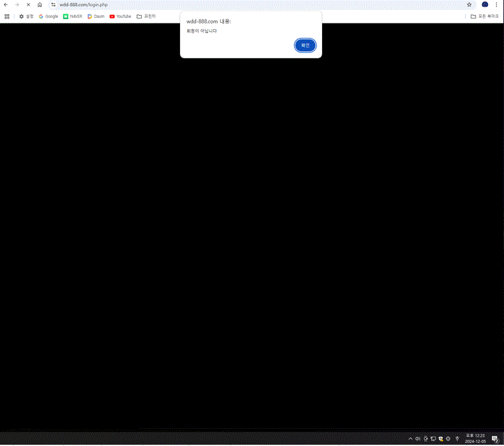Viewport: 504px width, 446px height.
Task: Stop page loading with the X icon
Action: (28, 4)
